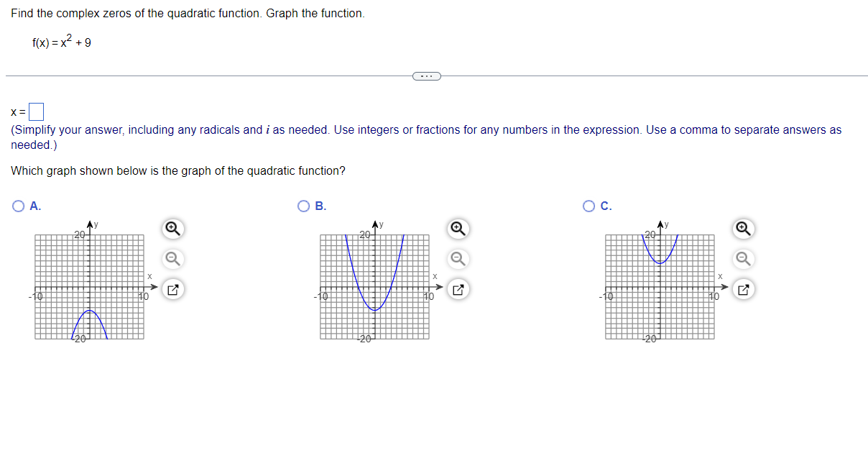Open graph A in a larger view
Viewport: 868px width, 466px height.
click(172, 288)
